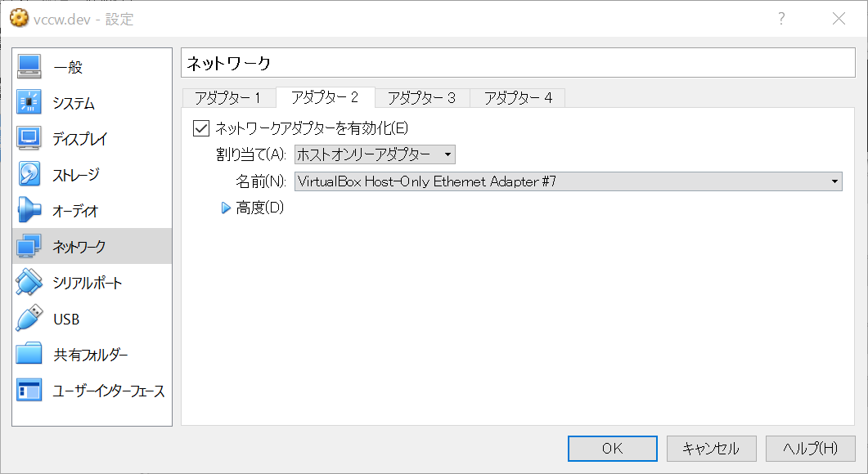Select the シリアルポート (Serial port) connector icon
The image size is (868, 474).
pyautogui.click(x=29, y=282)
